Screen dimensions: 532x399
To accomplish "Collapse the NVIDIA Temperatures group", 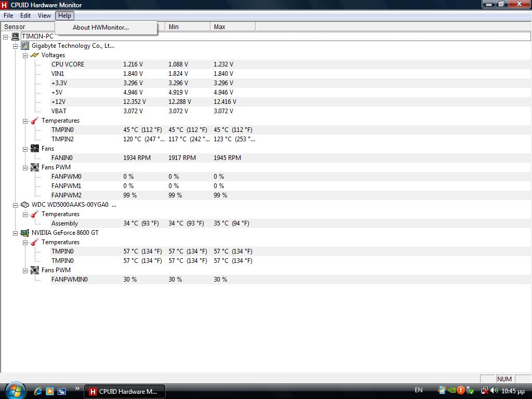I will click(x=25, y=243).
